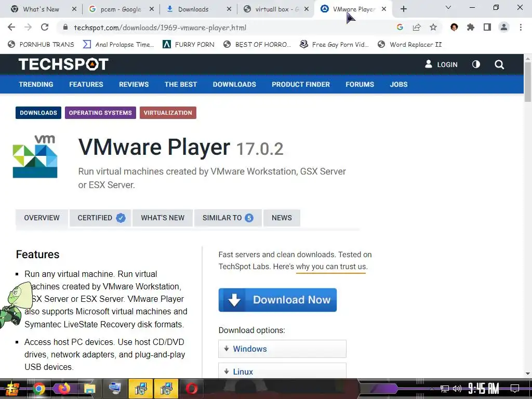The image size is (532, 399).
Task: Click the 9:45 AM taskbar clock
Action: (484, 389)
